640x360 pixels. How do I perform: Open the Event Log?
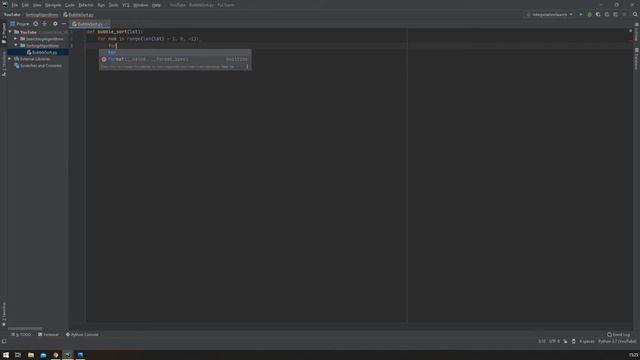click(618, 335)
